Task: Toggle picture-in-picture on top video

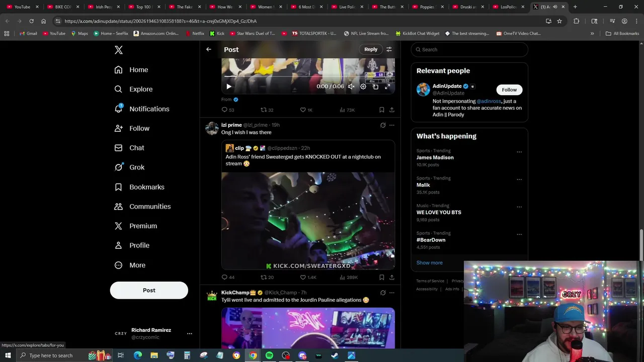Action: click(375, 86)
